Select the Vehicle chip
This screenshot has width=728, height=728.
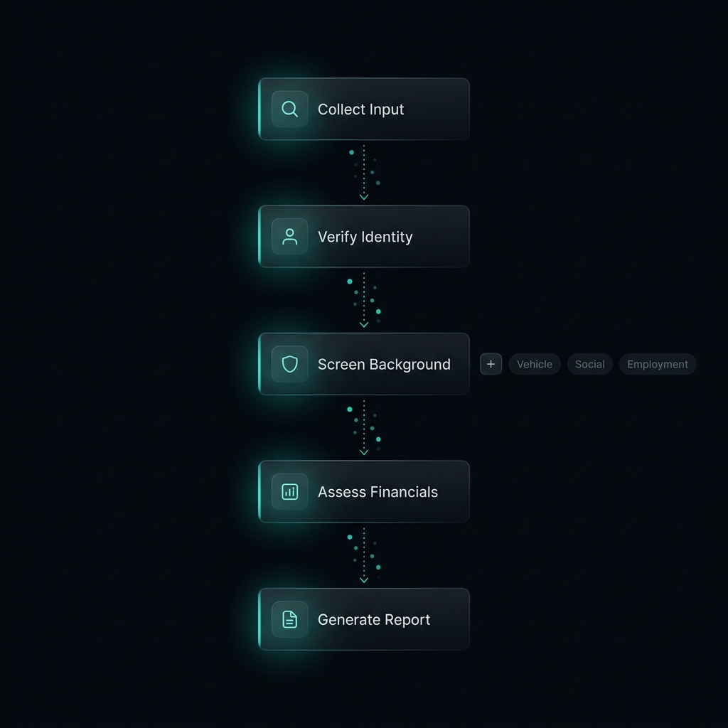point(535,364)
